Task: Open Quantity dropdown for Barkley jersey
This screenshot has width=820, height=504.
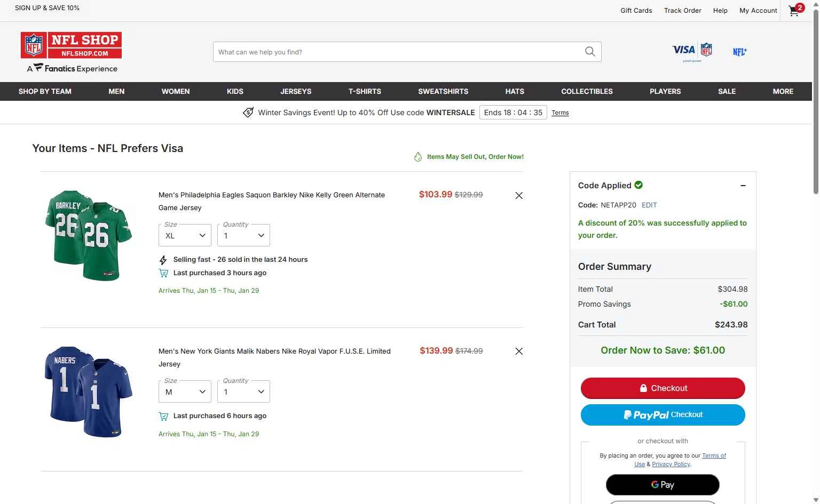Action: point(243,235)
